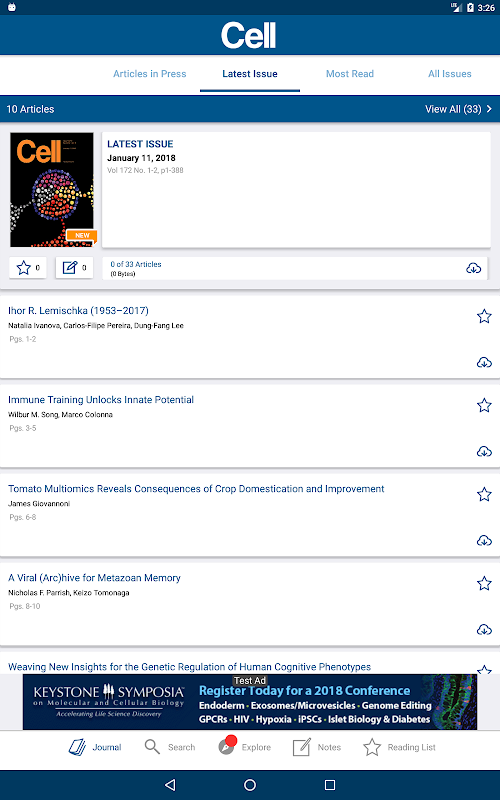The height and width of the screenshot is (800, 500).
Task: Download the Tomato Multiomics article
Action: [x=484, y=540]
